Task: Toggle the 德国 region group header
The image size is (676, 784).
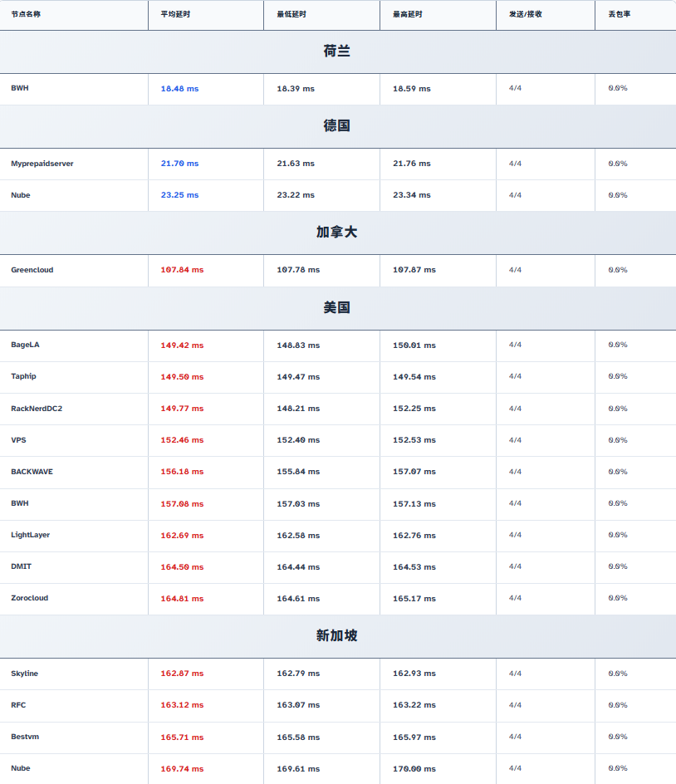Action: [337, 126]
